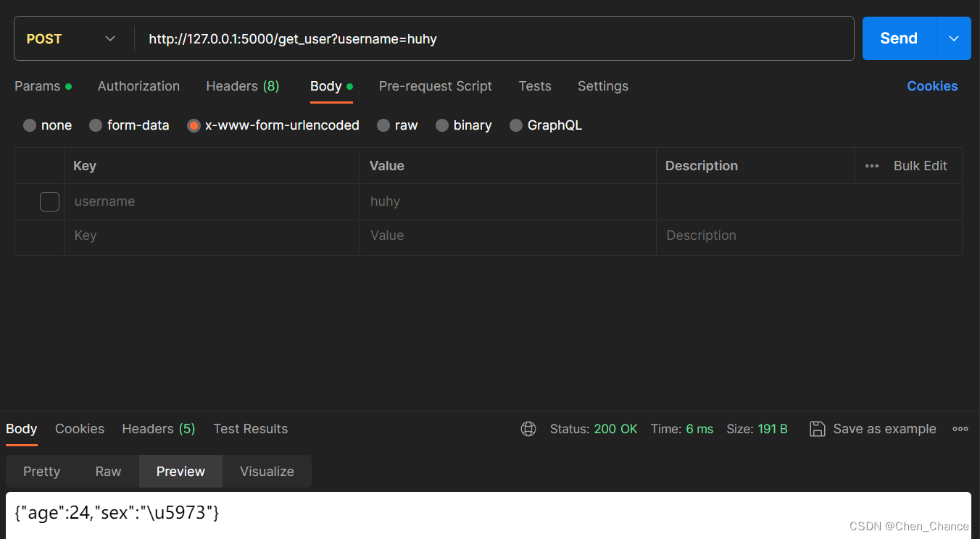Click the username key cell

pos(212,201)
